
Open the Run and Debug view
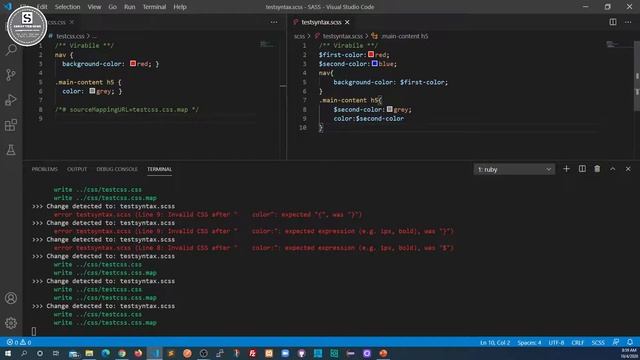11,100
